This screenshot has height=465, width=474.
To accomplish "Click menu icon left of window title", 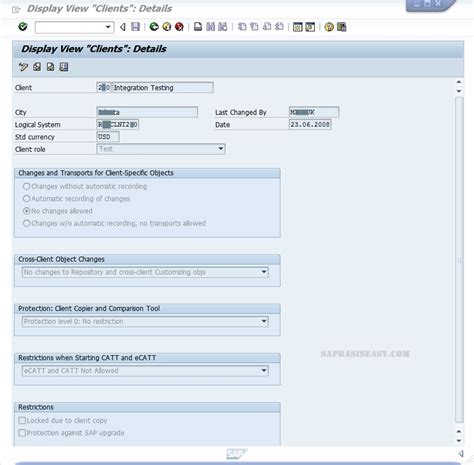I will pos(16,9).
